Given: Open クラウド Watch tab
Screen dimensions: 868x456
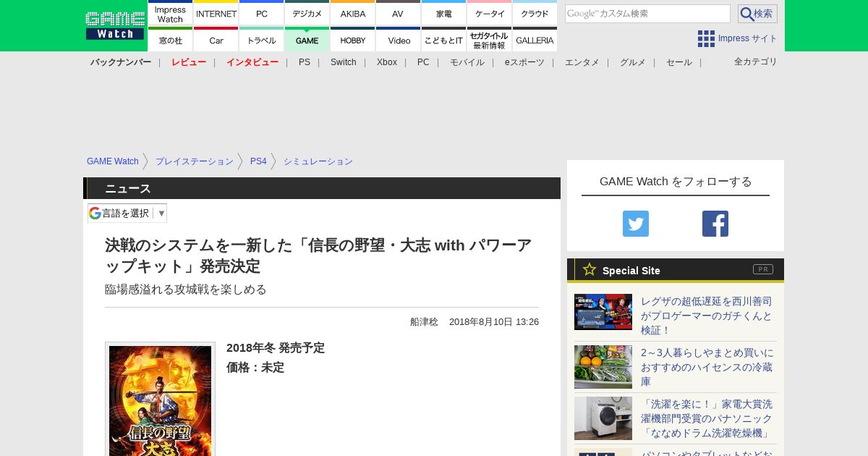Looking at the screenshot, I should click(x=535, y=13).
